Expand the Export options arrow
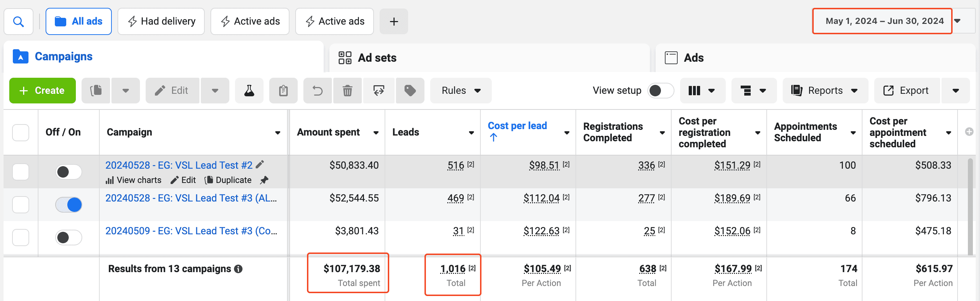The width and height of the screenshot is (980, 301). [x=955, y=91]
